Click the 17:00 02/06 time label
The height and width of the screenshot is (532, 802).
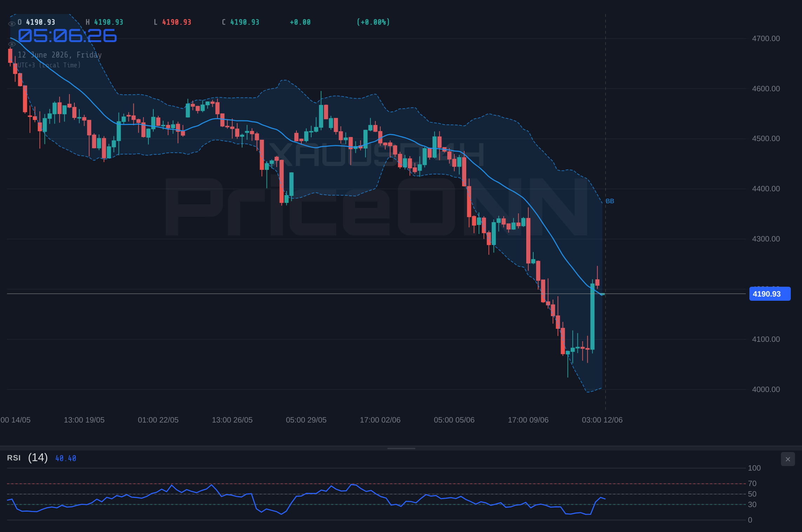pos(380,420)
